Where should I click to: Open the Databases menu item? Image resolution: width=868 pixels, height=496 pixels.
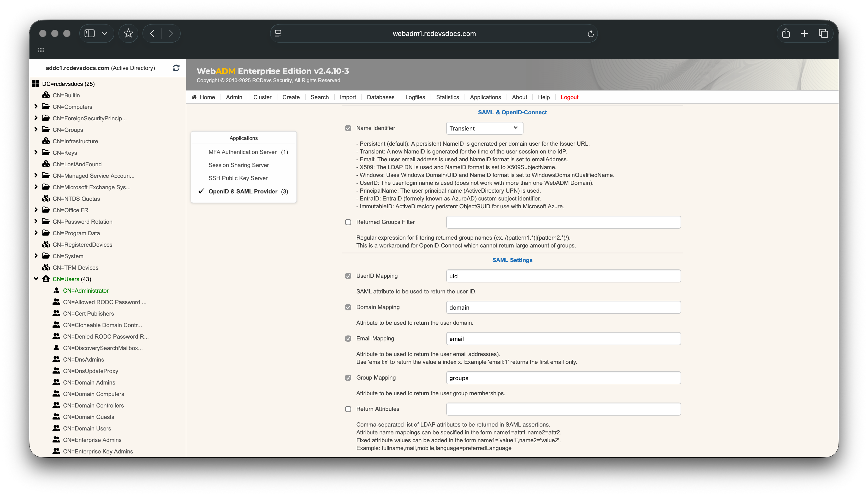381,97
